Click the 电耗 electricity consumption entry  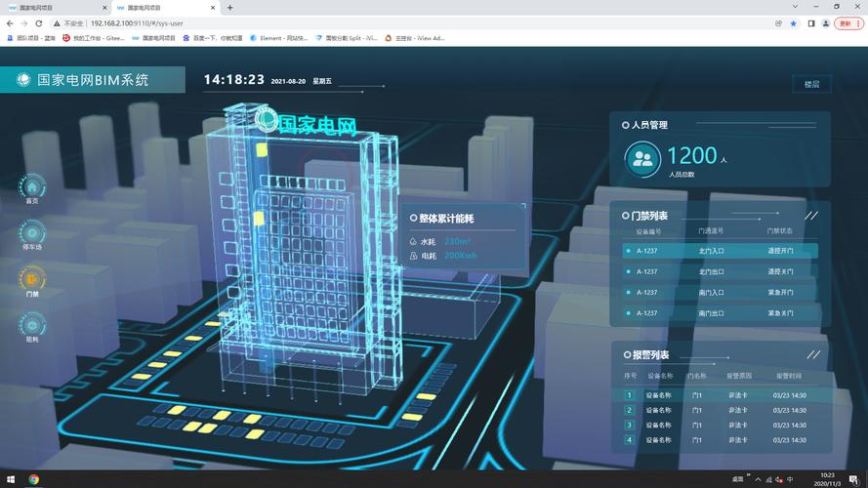(443, 256)
